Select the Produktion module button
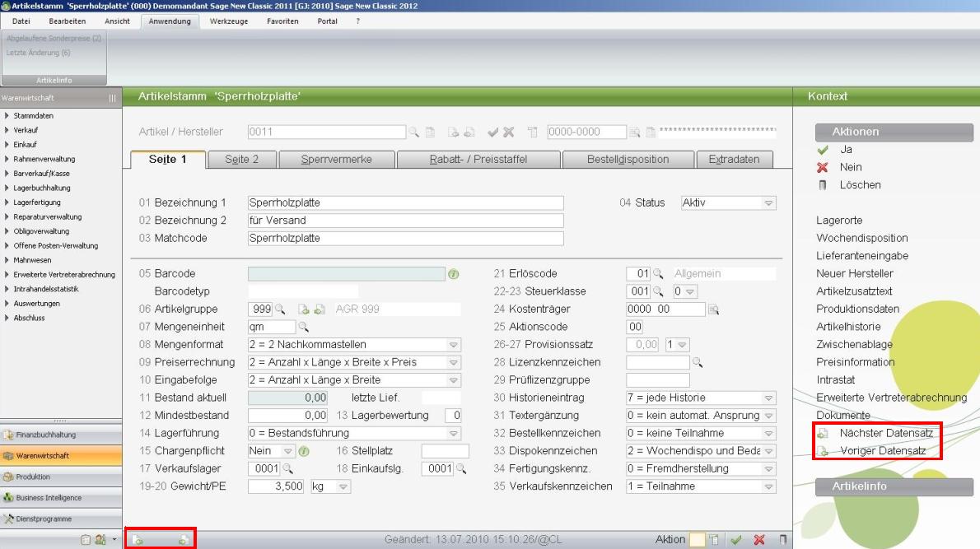The width and height of the screenshot is (980, 549). pyautogui.click(x=61, y=477)
